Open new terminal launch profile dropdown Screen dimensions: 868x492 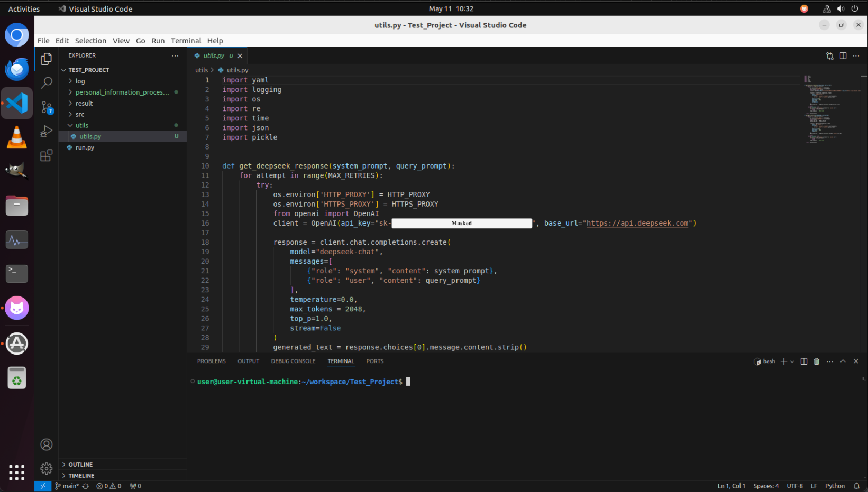coord(792,362)
